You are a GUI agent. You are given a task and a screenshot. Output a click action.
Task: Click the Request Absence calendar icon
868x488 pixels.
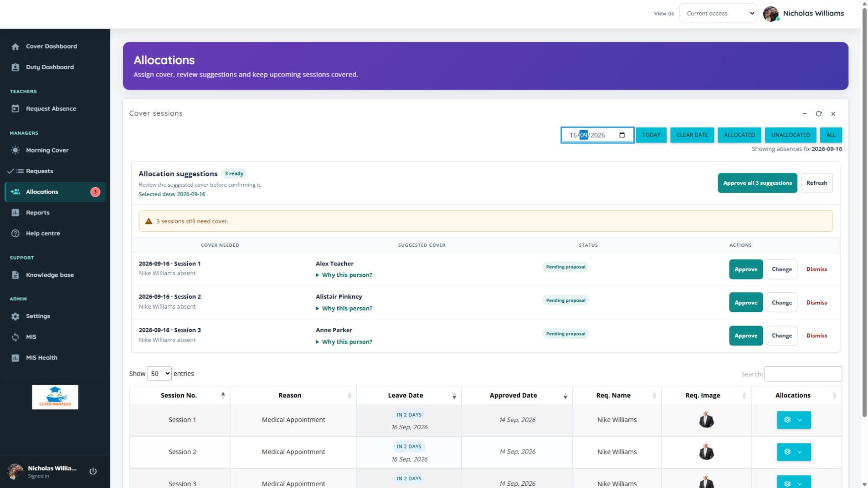[15, 109]
